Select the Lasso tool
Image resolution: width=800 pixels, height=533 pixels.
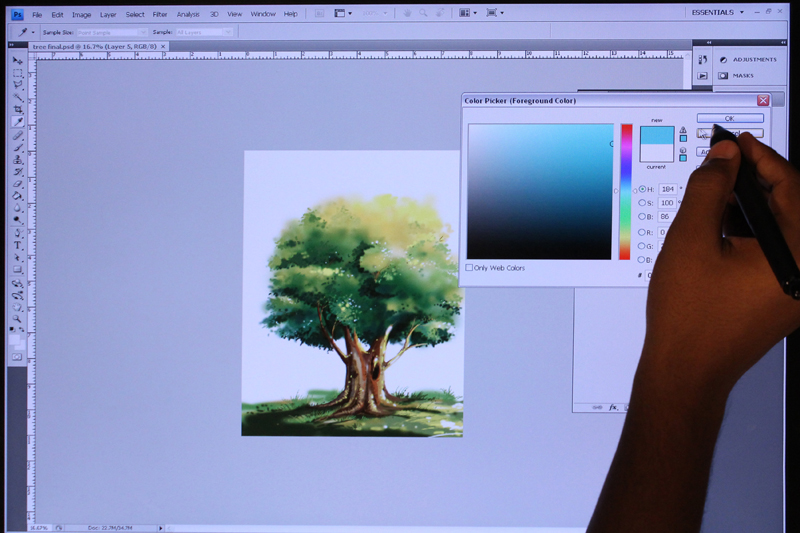click(18, 85)
